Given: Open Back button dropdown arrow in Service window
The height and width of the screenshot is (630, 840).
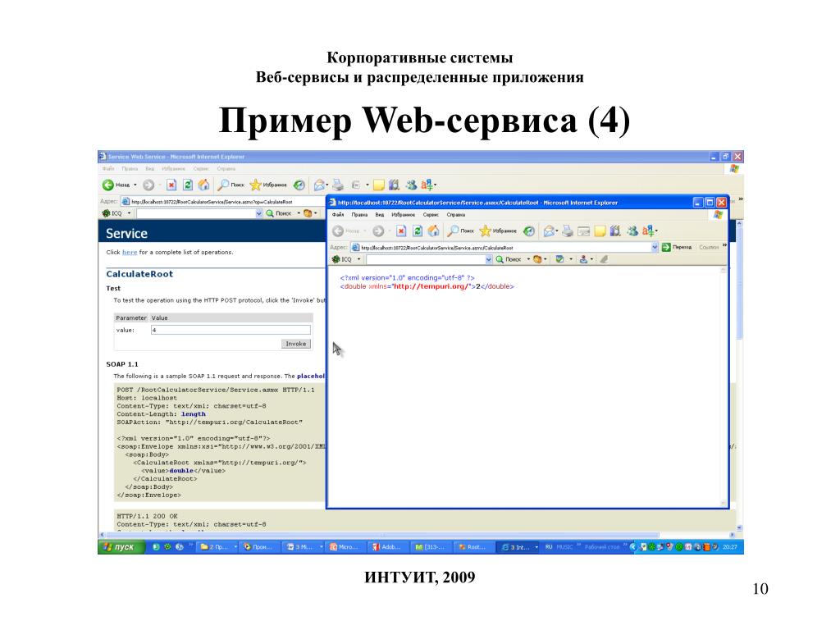Looking at the screenshot, I should coord(135,185).
